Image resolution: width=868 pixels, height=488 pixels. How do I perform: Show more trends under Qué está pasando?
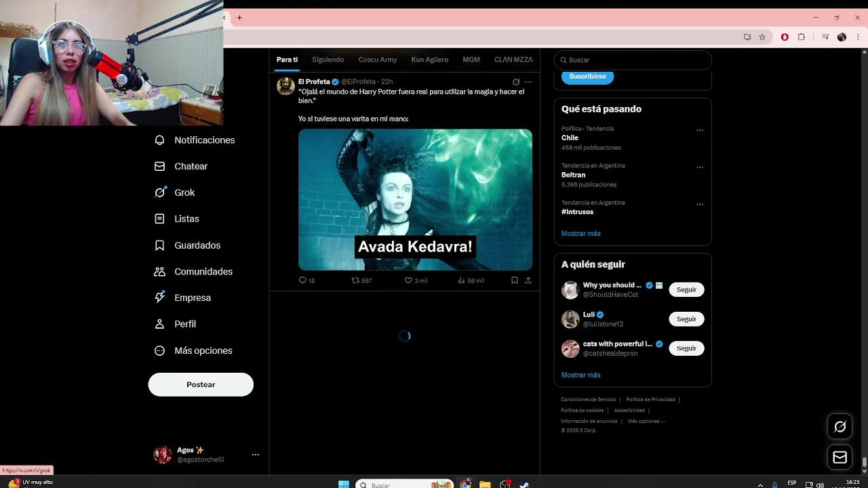click(580, 233)
